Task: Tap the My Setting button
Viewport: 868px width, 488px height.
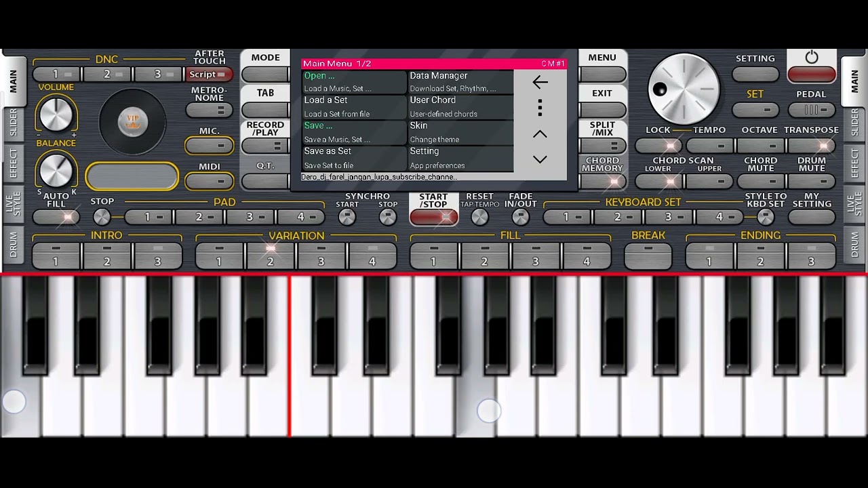Action: pos(812,217)
